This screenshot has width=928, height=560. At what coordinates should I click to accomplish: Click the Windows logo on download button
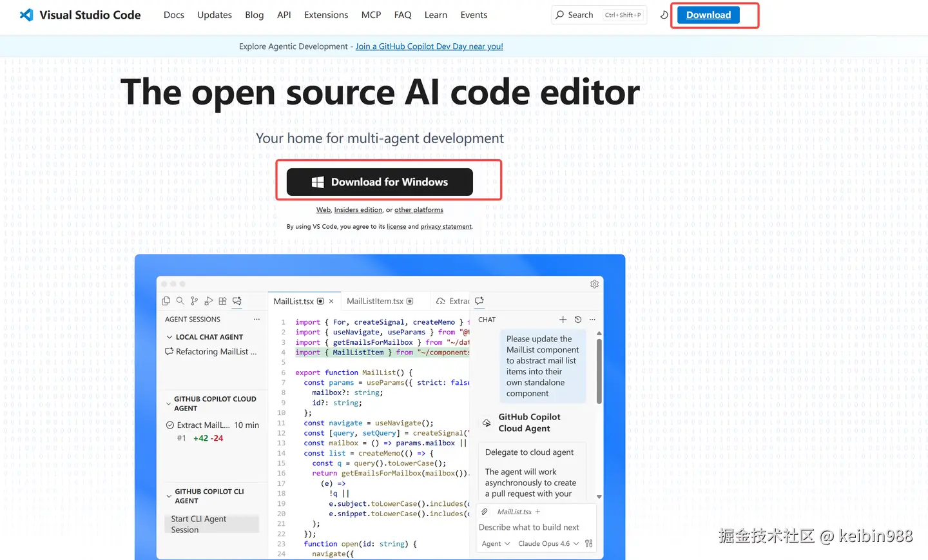(x=317, y=182)
